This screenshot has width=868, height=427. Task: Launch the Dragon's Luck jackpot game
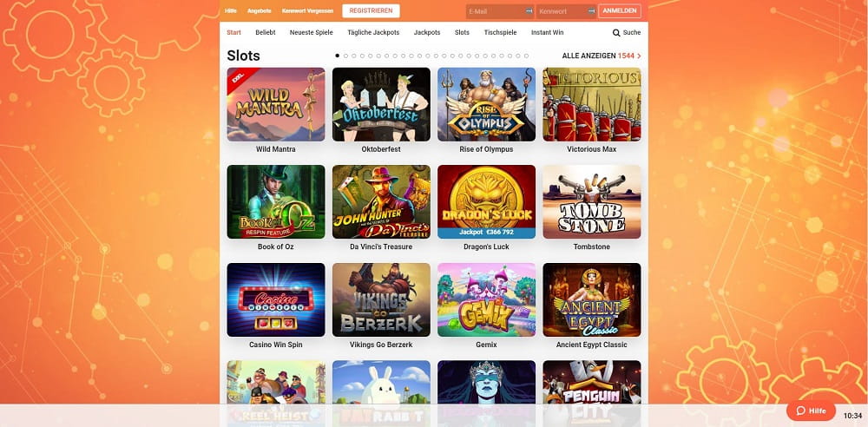point(487,201)
